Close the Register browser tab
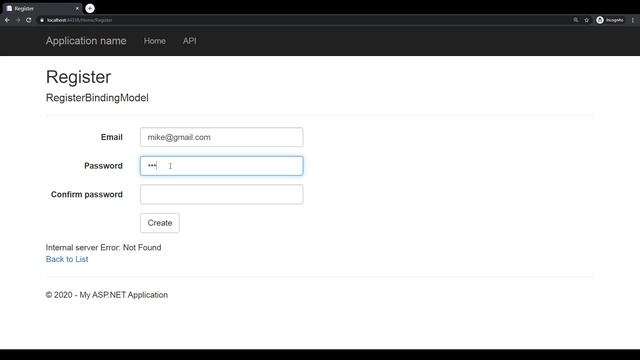This screenshot has width=640, height=360. [x=77, y=8]
